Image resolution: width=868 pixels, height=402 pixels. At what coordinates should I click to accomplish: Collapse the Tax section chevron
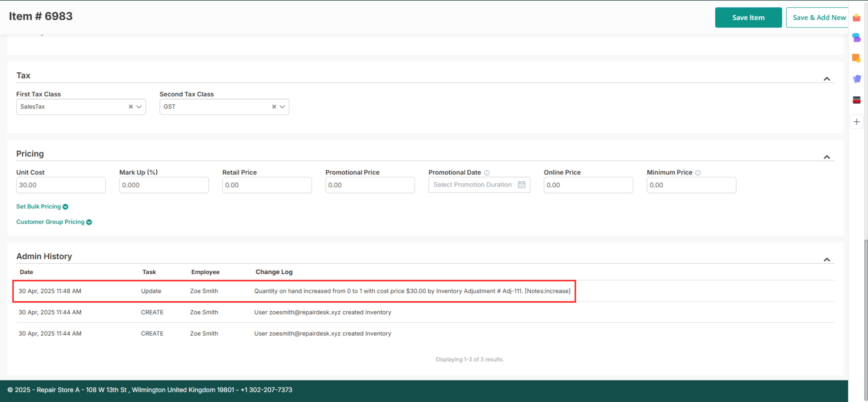(827, 79)
